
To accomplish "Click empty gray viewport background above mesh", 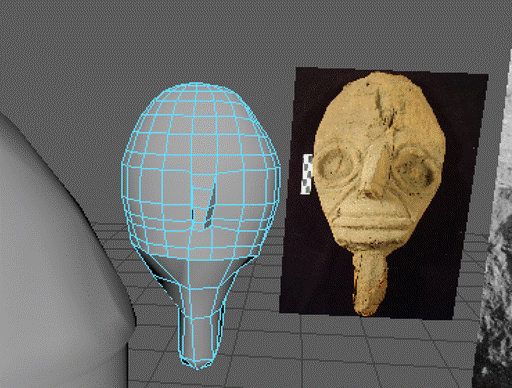I will pos(200,40).
